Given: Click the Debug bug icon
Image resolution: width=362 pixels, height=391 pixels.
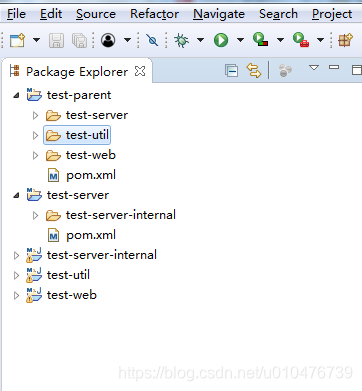Looking at the screenshot, I should [x=181, y=40].
